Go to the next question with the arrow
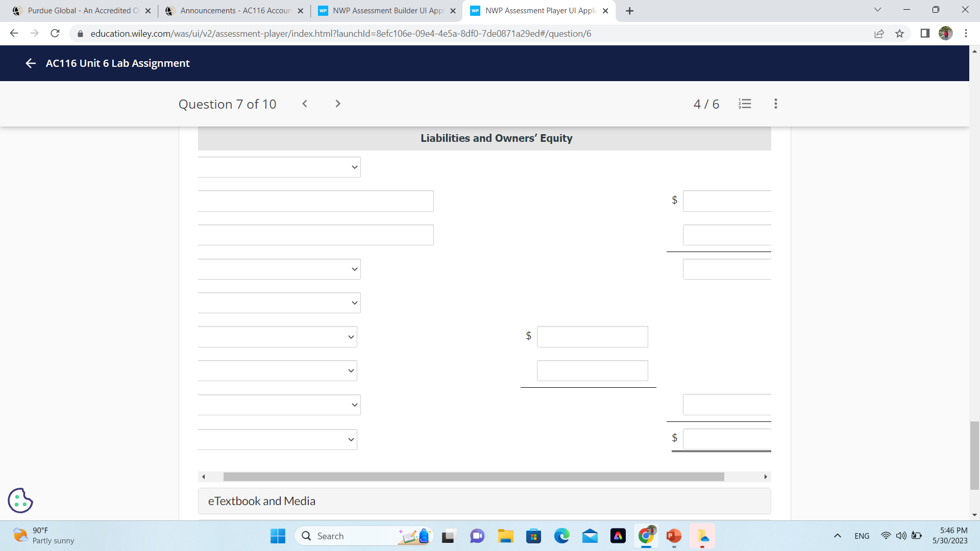The width and height of the screenshot is (980, 551). (x=337, y=104)
